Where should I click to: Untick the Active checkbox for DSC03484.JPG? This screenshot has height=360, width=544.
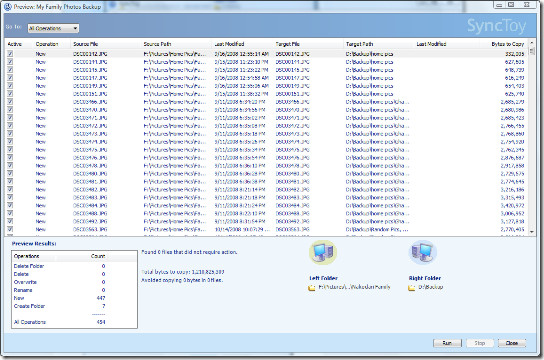coord(10,205)
